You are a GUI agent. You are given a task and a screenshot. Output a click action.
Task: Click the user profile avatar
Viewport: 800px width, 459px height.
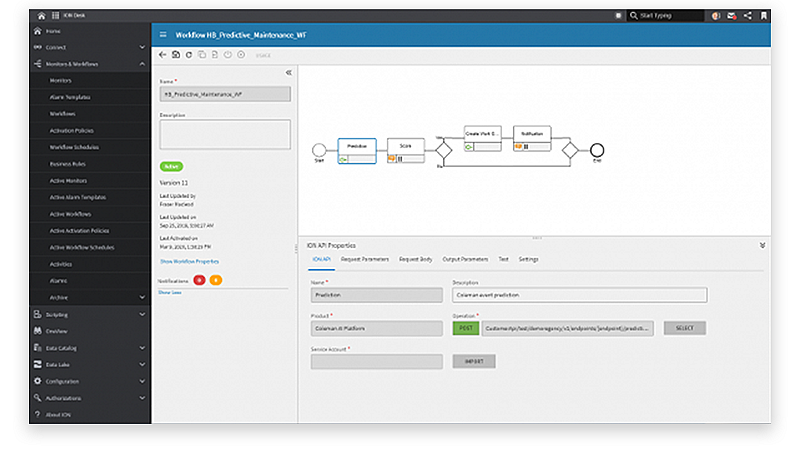click(x=716, y=16)
